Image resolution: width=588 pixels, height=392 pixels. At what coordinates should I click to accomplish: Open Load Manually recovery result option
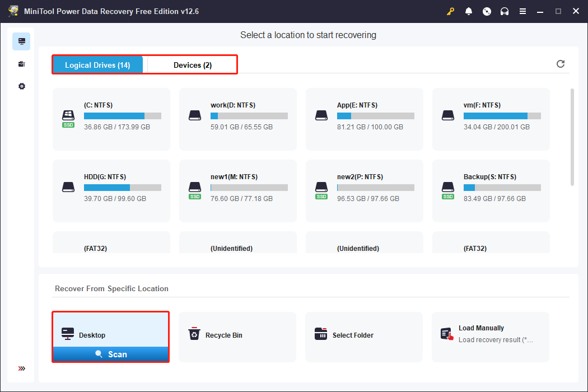[490, 333]
